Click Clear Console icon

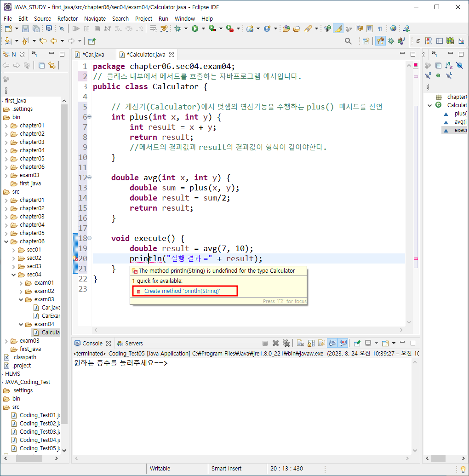point(300,343)
